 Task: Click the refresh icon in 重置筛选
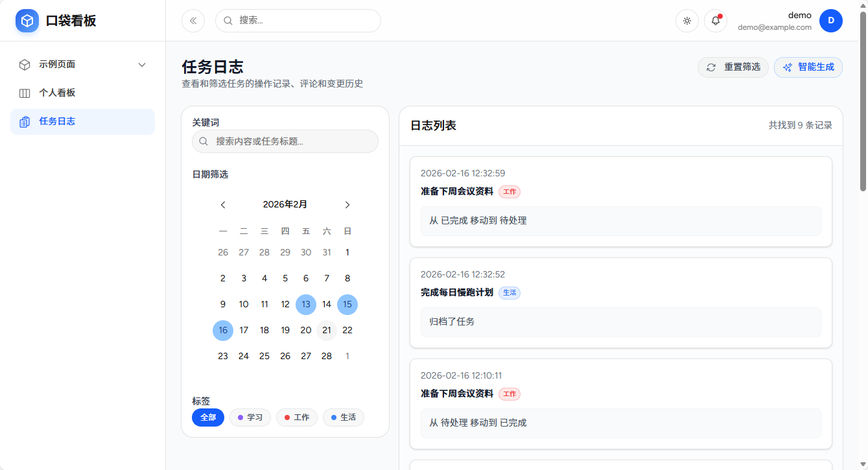pyautogui.click(x=710, y=67)
